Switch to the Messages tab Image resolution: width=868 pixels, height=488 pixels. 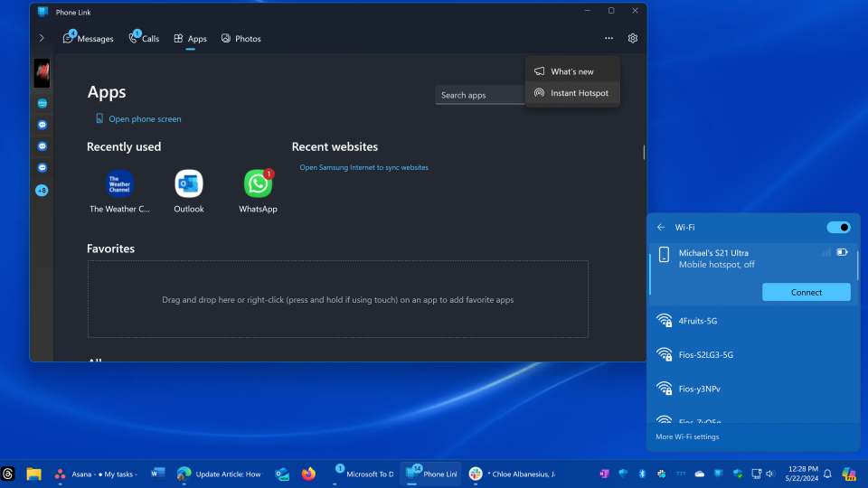[88, 38]
